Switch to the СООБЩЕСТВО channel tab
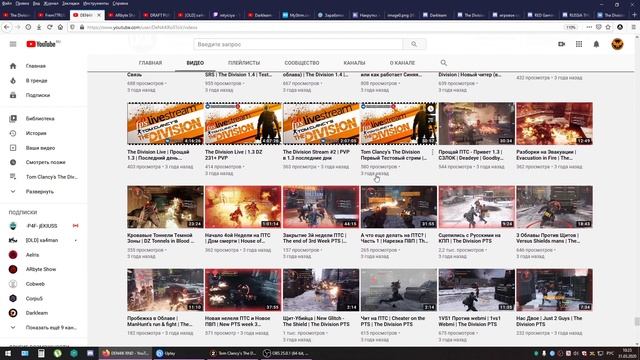This screenshot has height=360, width=640. [302, 63]
